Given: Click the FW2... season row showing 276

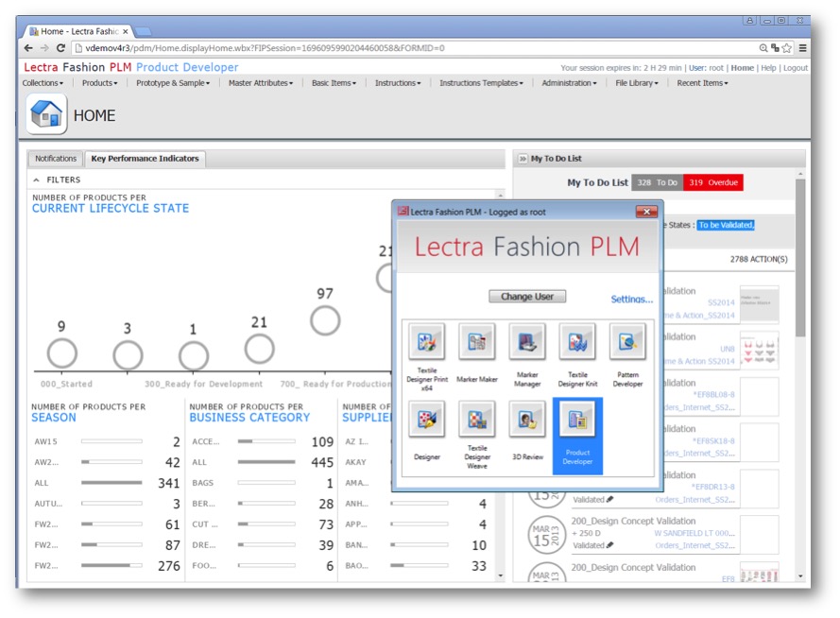Looking at the screenshot, I should [107, 565].
